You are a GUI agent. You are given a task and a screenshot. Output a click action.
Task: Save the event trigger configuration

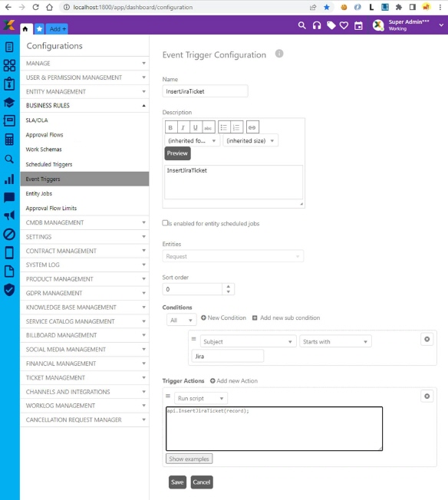tap(177, 482)
